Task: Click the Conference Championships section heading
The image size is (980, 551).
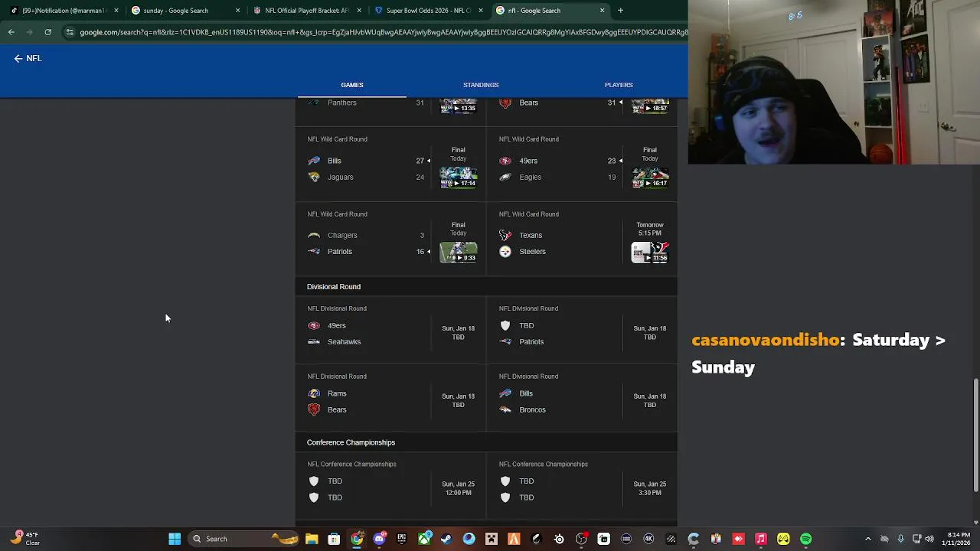Action: point(351,442)
